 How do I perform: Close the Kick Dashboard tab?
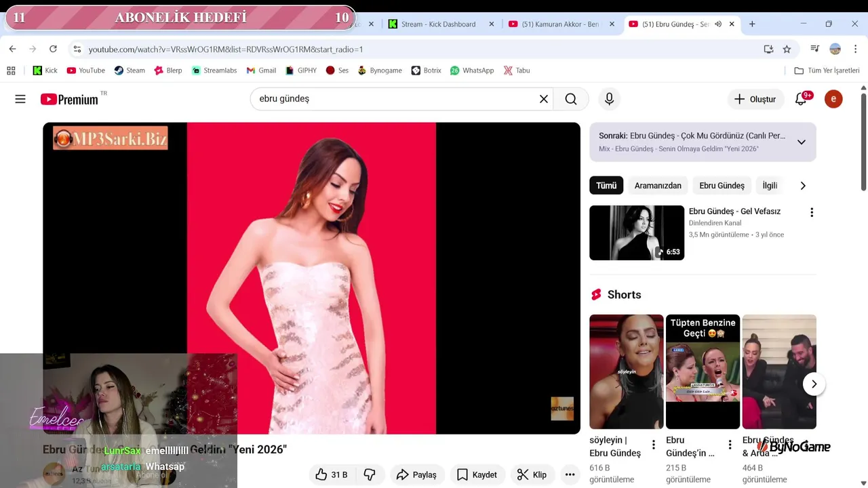click(x=492, y=24)
